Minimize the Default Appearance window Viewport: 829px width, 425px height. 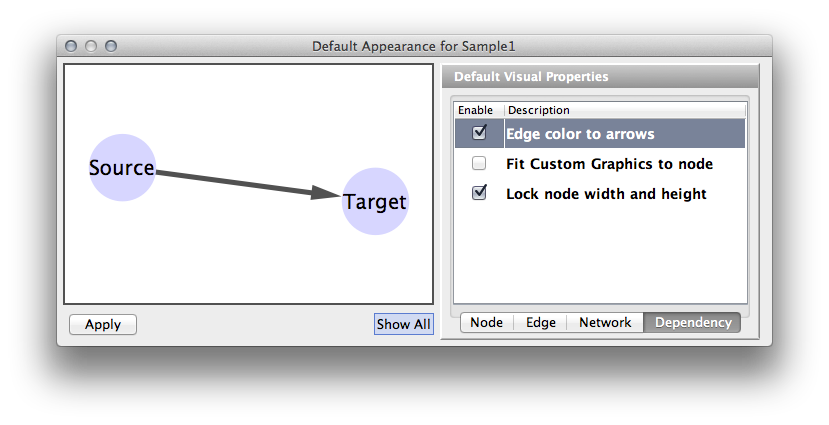(x=91, y=46)
